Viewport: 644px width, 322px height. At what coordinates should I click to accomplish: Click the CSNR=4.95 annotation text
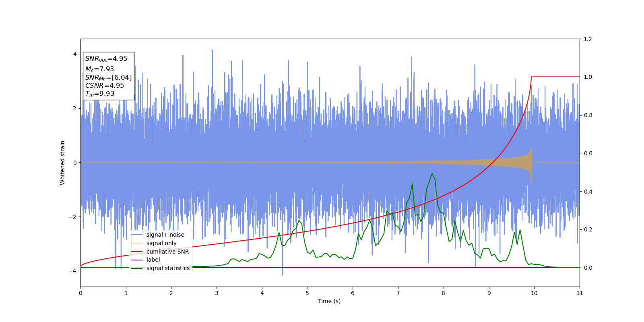[x=104, y=85]
